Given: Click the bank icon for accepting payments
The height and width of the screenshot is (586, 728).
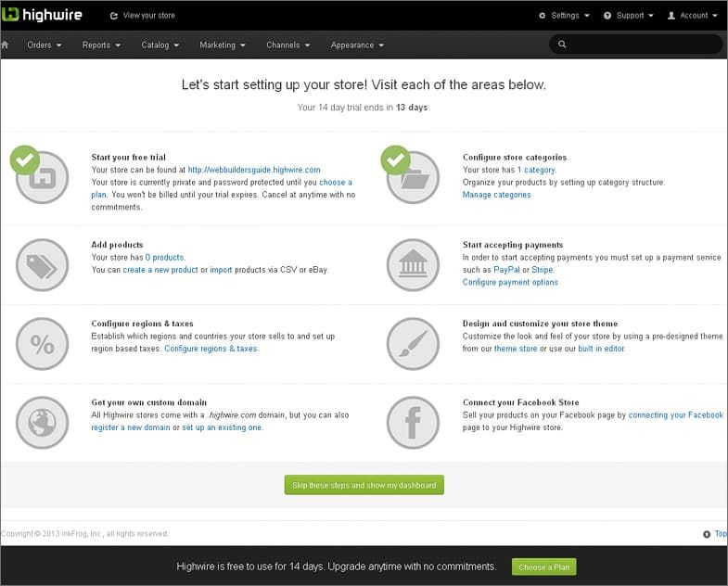Looking at the screenshot, I should coord(413,265).
